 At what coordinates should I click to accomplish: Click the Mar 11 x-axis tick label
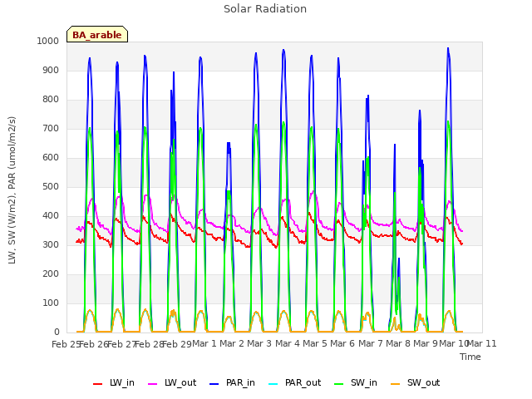pyautogui.click(x=482, y=343)
